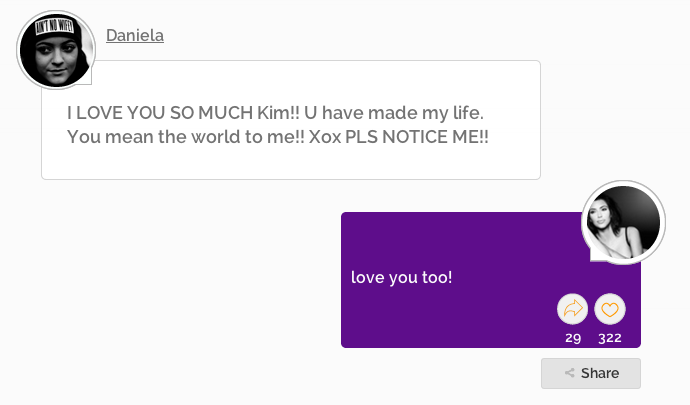
Task: Click the "PLS NOTICE ME!!" text
Action: coord(417,137)
